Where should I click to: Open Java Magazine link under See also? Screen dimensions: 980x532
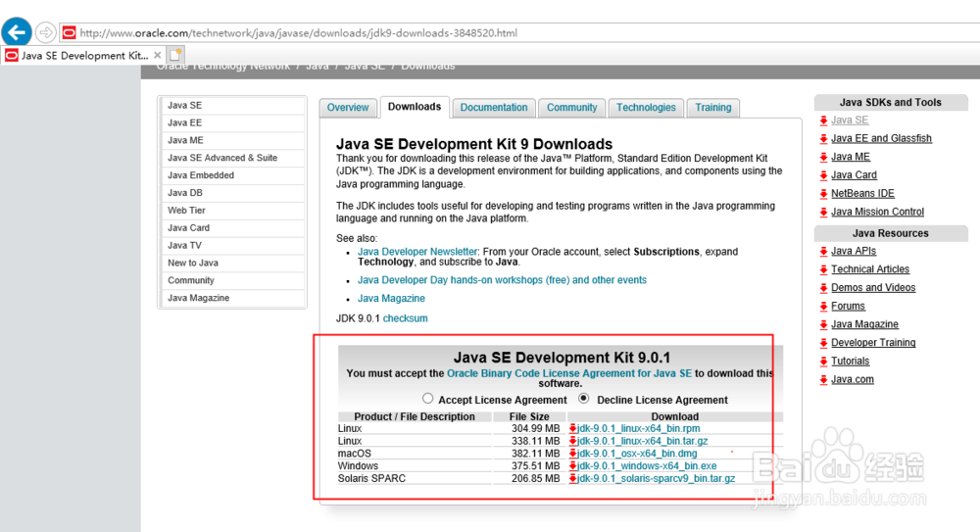391,298
